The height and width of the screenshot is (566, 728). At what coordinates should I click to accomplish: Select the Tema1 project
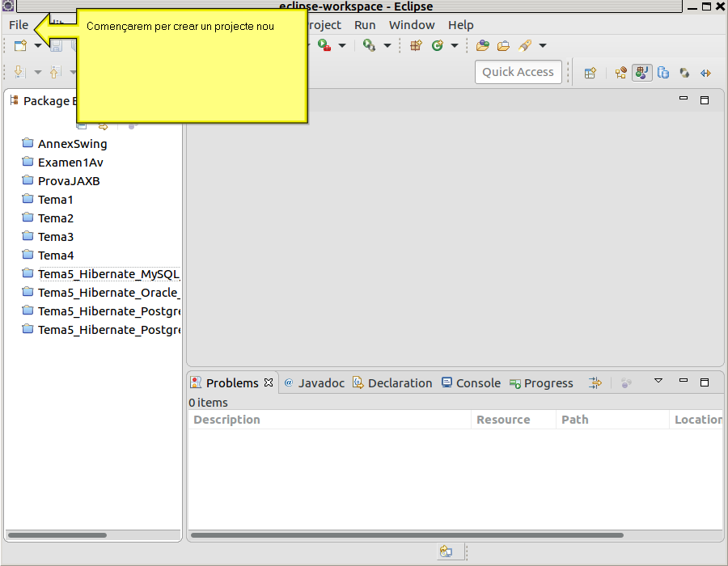(48, 200)
